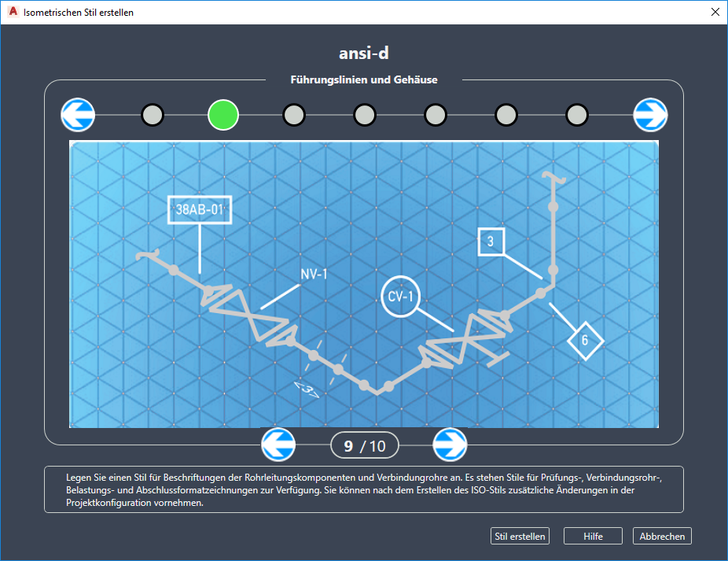Click the AutoCAD app icon in title bar

pyautogui.click(x=13, y=12)
